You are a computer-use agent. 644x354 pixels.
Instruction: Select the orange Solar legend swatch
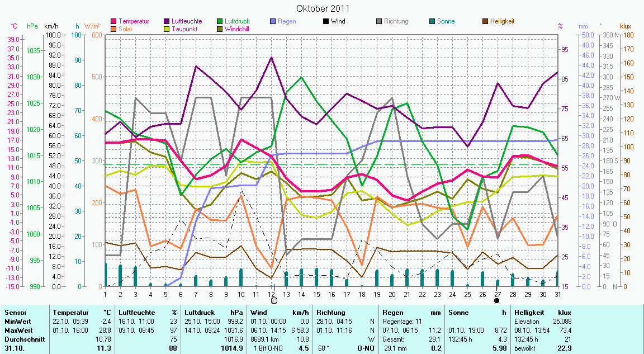[x=115, y=29]
